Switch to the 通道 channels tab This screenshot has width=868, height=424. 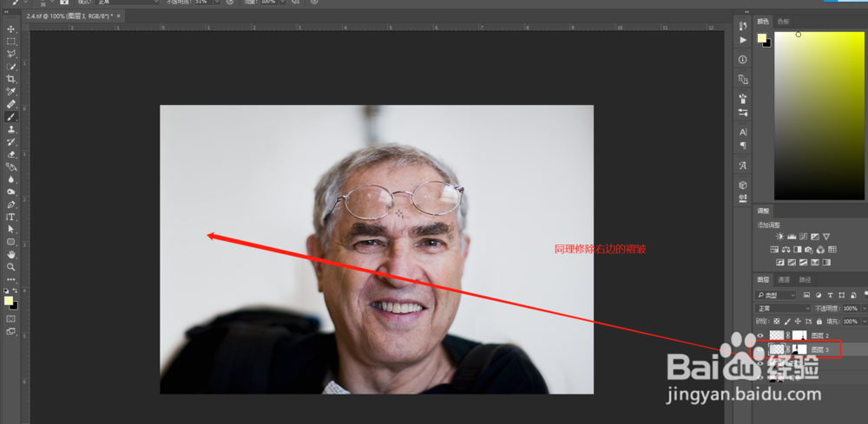pyautogui.click(x=784, y=280)
